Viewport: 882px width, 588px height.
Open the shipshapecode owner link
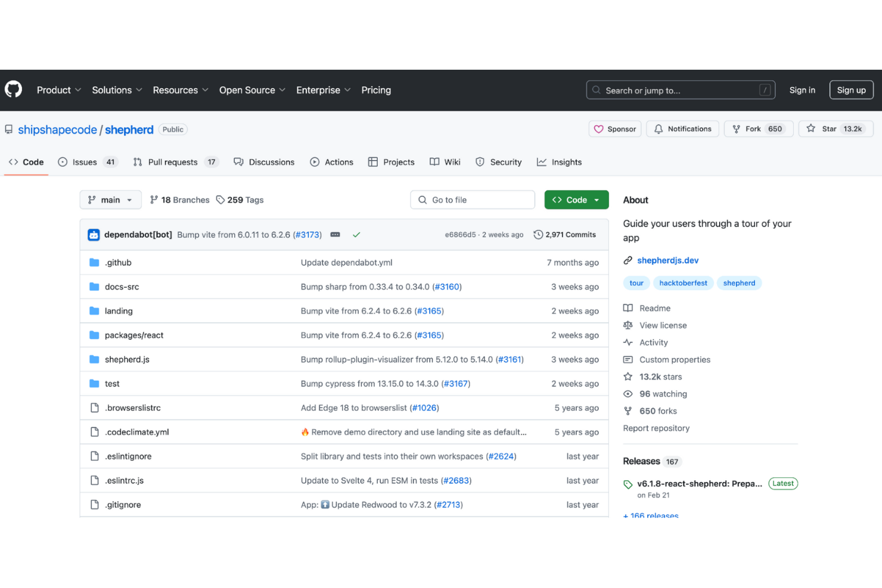[57, 129]
